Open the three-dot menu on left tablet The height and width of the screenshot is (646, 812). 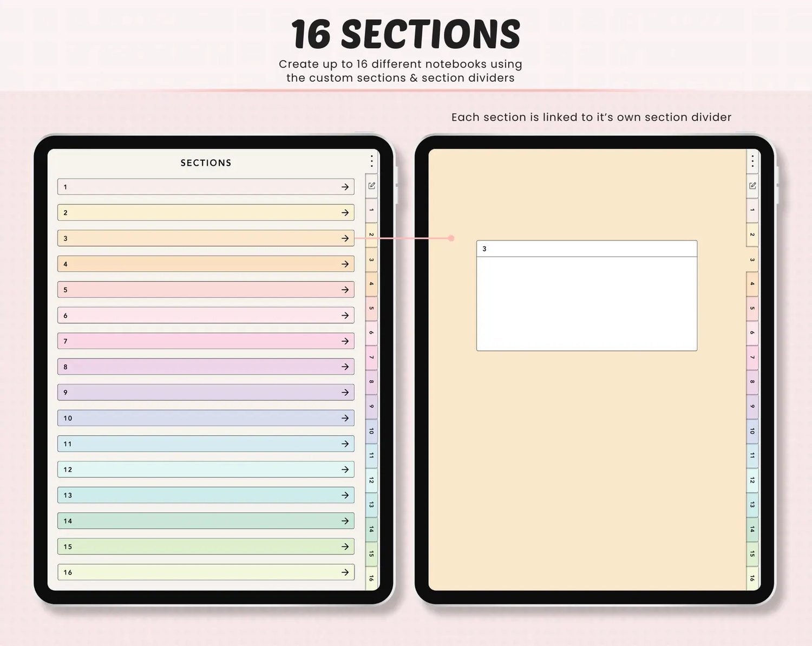click(372, 161)
